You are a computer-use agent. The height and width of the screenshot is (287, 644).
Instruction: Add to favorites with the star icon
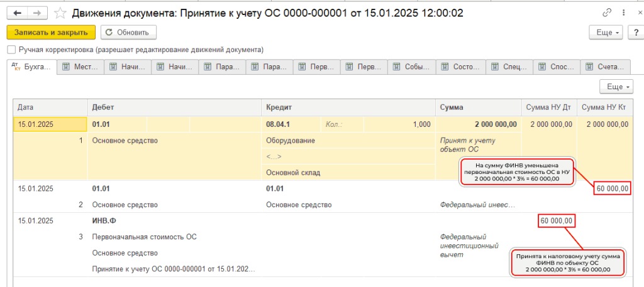tap(60, 13)
